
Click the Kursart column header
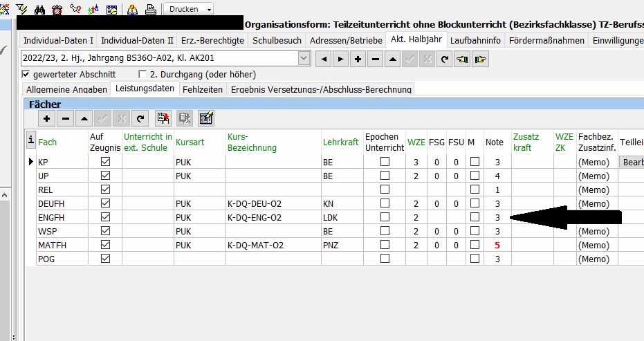(190, 142)
